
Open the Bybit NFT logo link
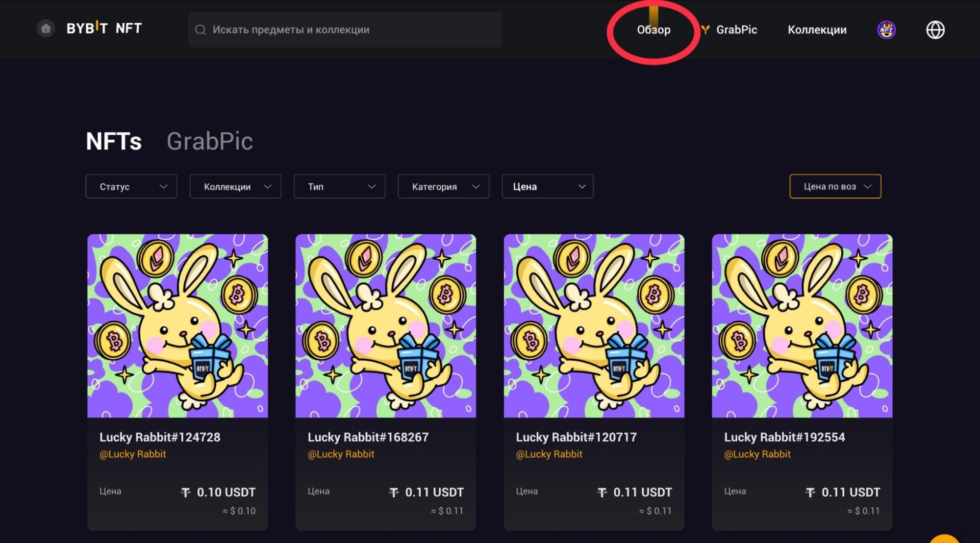pos(104,28)
